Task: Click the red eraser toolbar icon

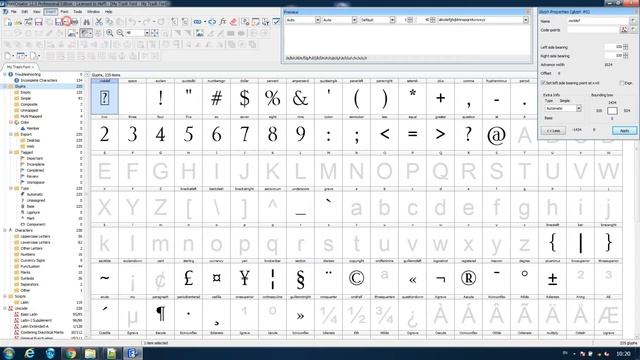Action: click(233, 21)
